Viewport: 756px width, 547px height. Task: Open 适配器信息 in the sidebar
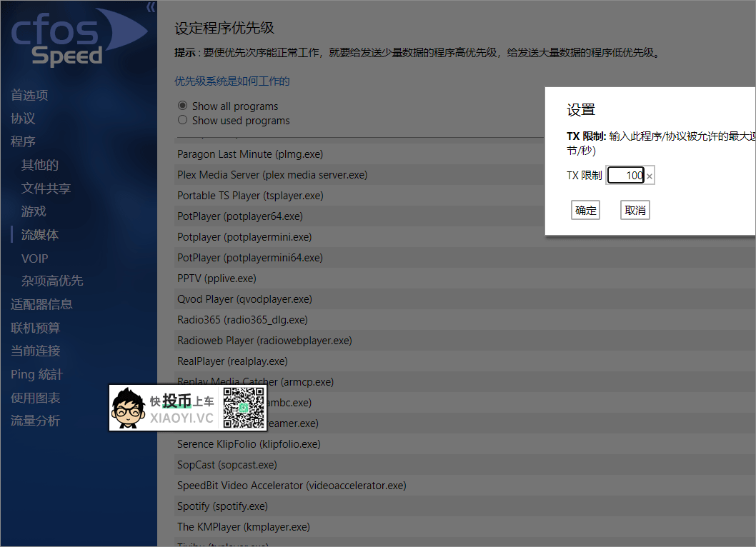point(41,304)
